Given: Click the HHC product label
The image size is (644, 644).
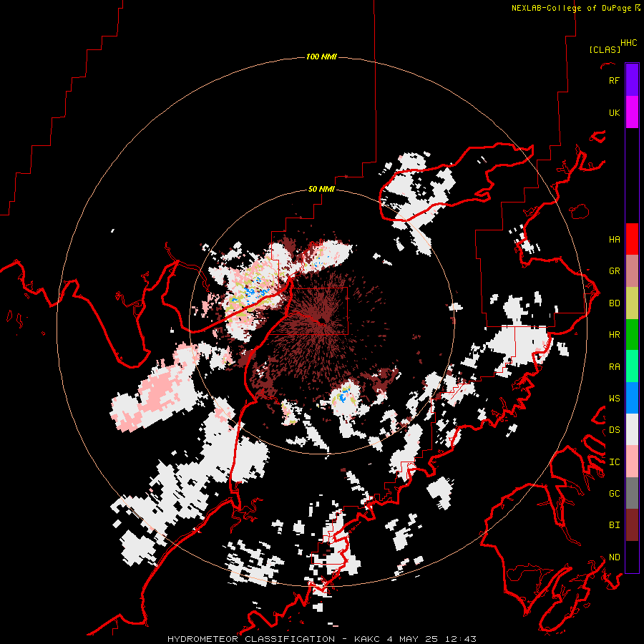Looking at the screenshot, I should [x=629, y=43].
